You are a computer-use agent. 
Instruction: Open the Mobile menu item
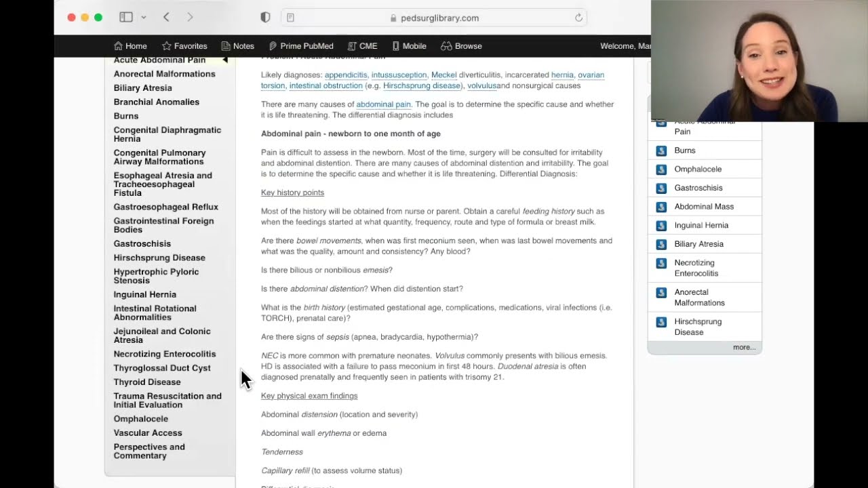click(x=409, y=46)
